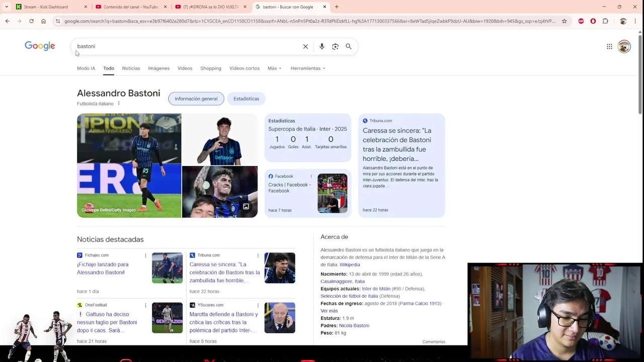Open the Wikipedia link in Acerca de
The image size is (644, 362).
click(x=350, y=264)
